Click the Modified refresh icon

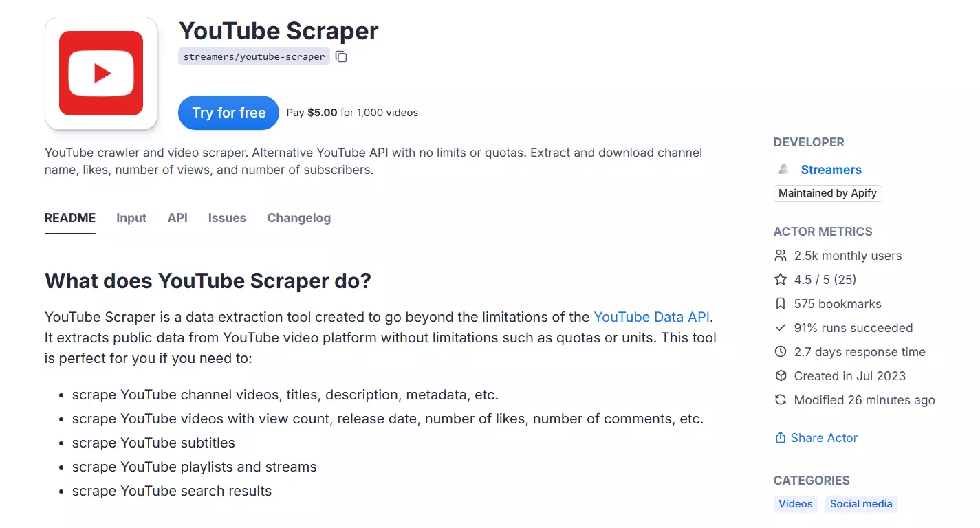(x=780, y=399)
